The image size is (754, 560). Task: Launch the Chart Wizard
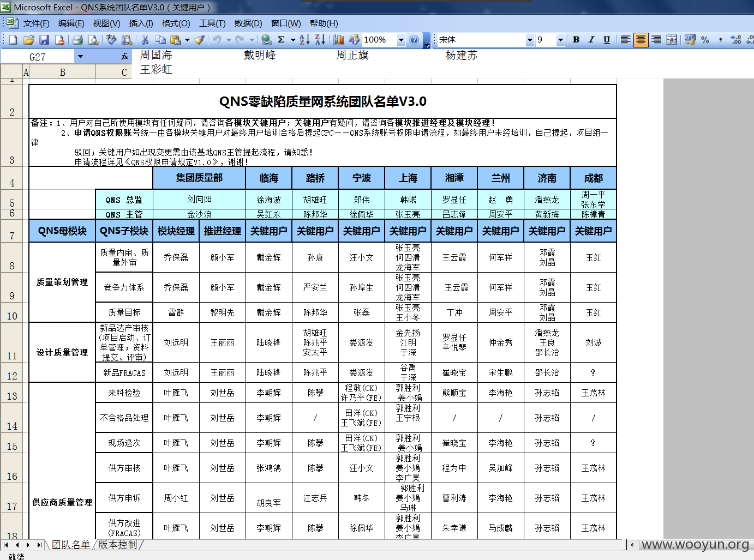pos(339,40)
